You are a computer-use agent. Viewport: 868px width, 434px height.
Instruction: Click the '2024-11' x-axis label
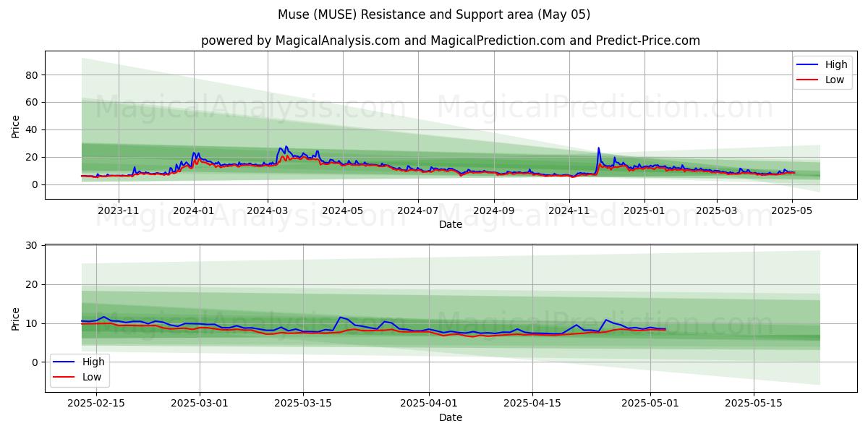click(x=569, y=210)
